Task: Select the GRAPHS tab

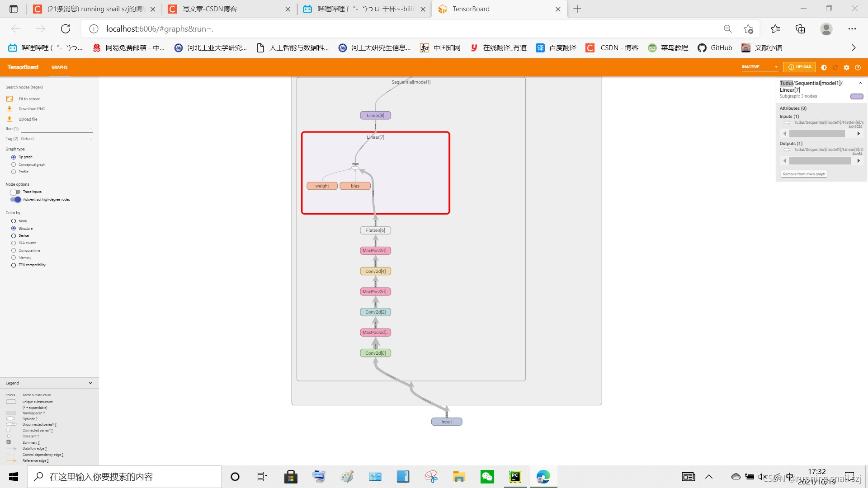Action: pos(59,67)
